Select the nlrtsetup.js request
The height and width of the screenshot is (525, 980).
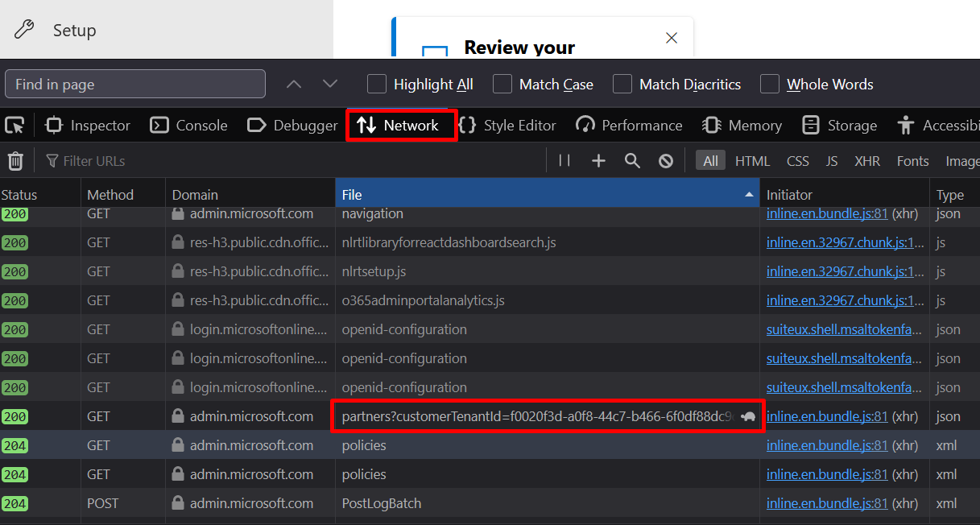[x=490, y=271]
